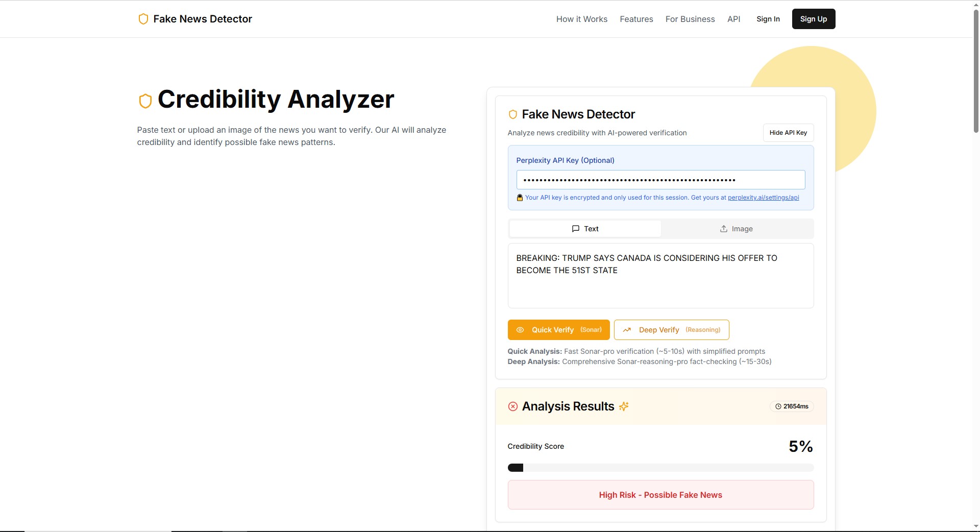980x532 pixels.
Task: Open the For Business section
Action: [x=690, y=19]
